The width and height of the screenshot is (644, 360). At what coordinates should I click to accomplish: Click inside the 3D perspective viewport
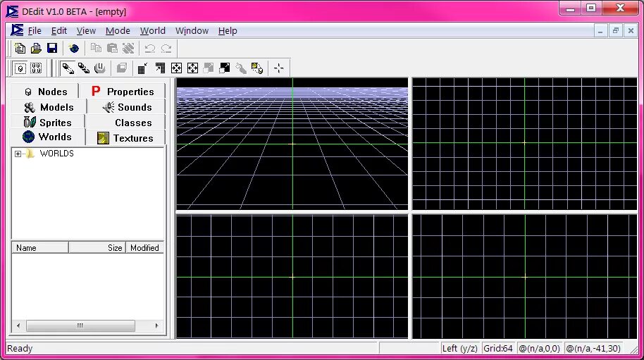(292, 144)
